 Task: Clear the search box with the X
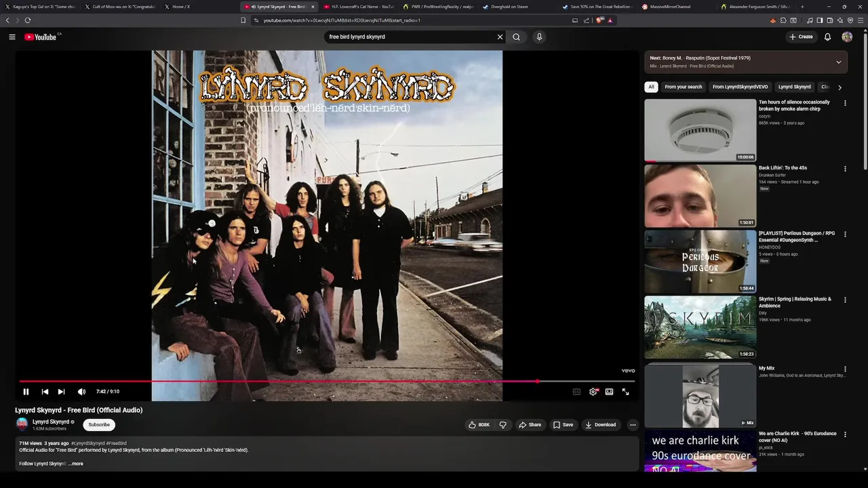[500, 37]
